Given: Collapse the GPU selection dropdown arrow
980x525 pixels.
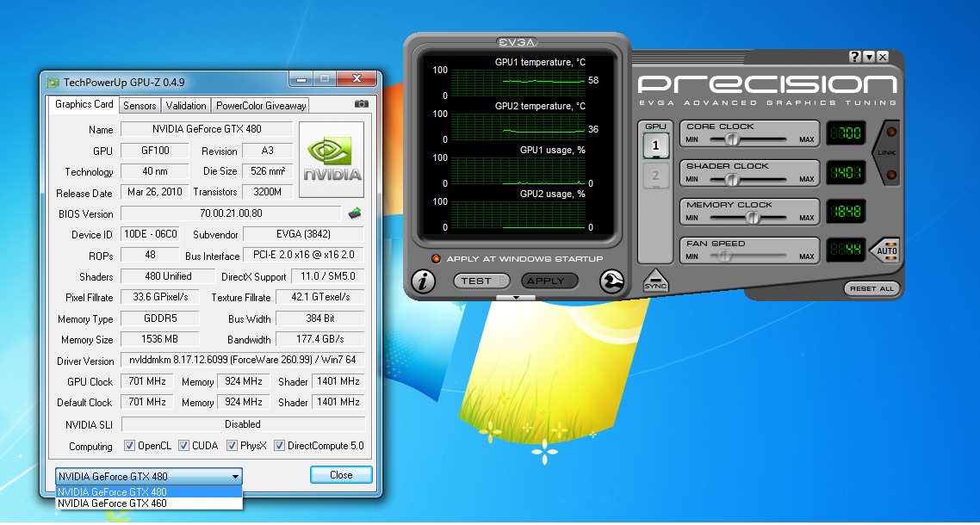Looking at the screenshot, I should [235, 476].
